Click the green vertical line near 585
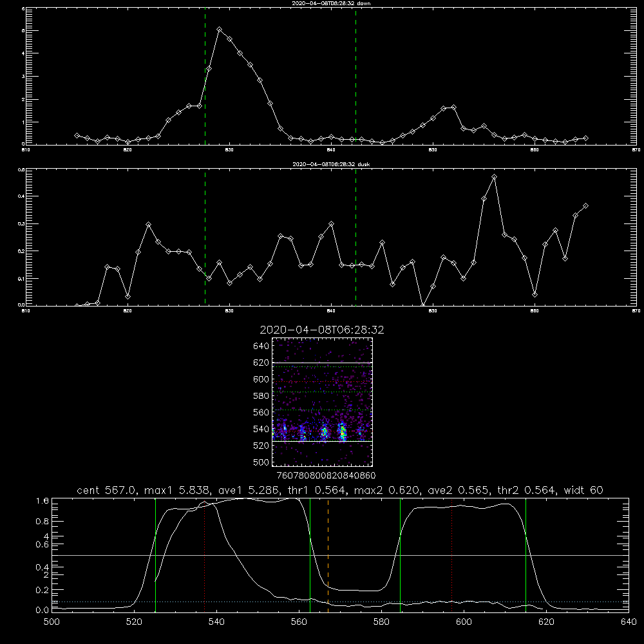This screenshot has height=644, width=644. (400, 555)
